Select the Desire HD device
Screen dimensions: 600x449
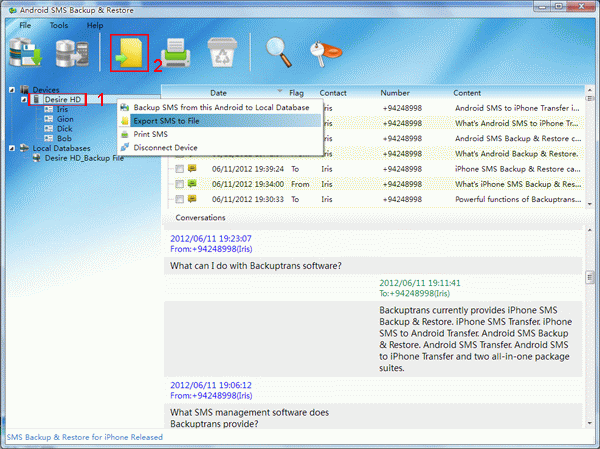click(62, 100)
